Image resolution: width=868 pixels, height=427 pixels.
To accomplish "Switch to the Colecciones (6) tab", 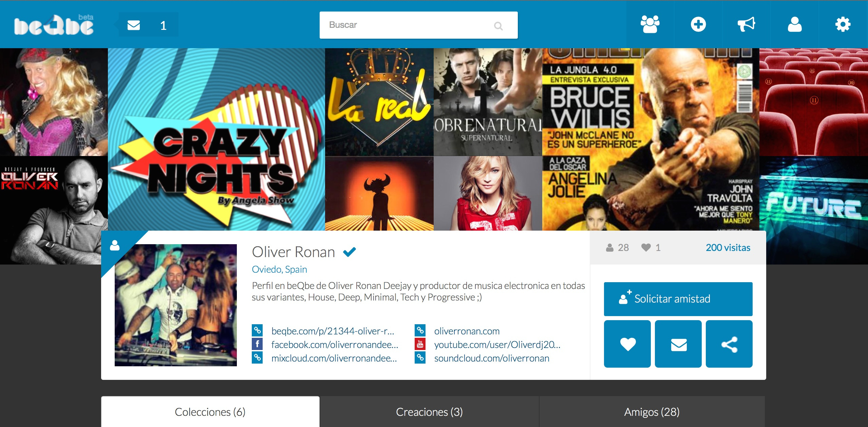I will (x=210, y=412).
